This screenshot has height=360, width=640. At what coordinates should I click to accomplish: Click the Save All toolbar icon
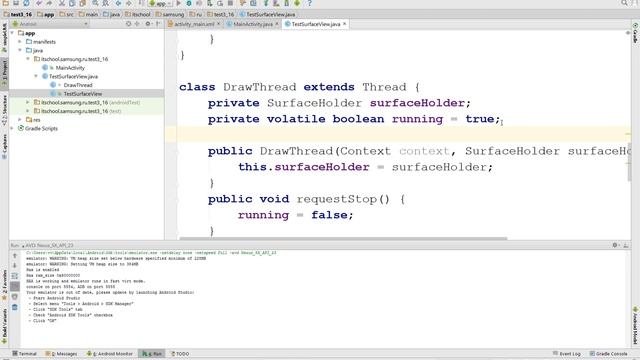click(16, 3)
